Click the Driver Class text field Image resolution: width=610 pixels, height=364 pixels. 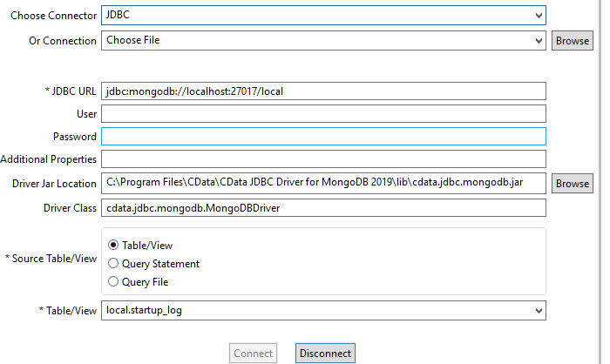(322, 207)
